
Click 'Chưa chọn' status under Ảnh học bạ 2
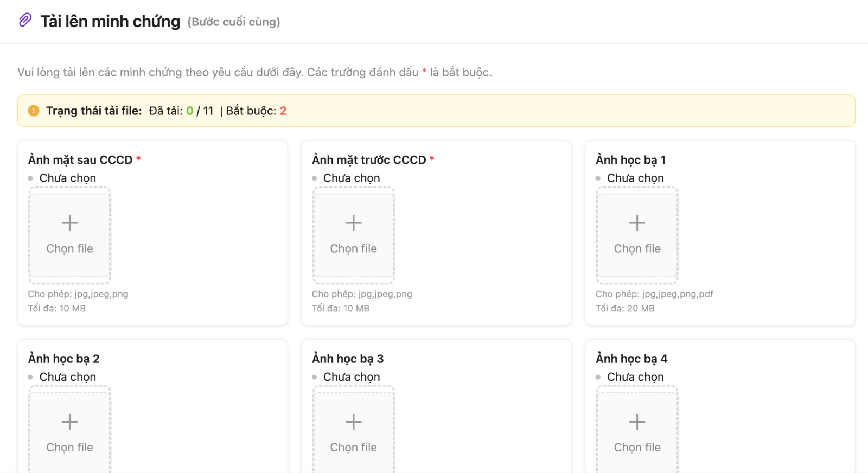coord(67,376)
